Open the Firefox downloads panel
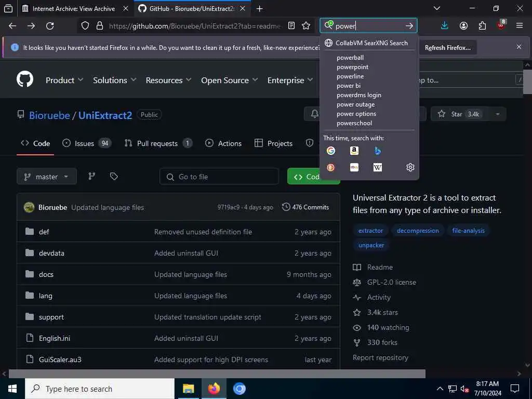 (x=445, y=26)
